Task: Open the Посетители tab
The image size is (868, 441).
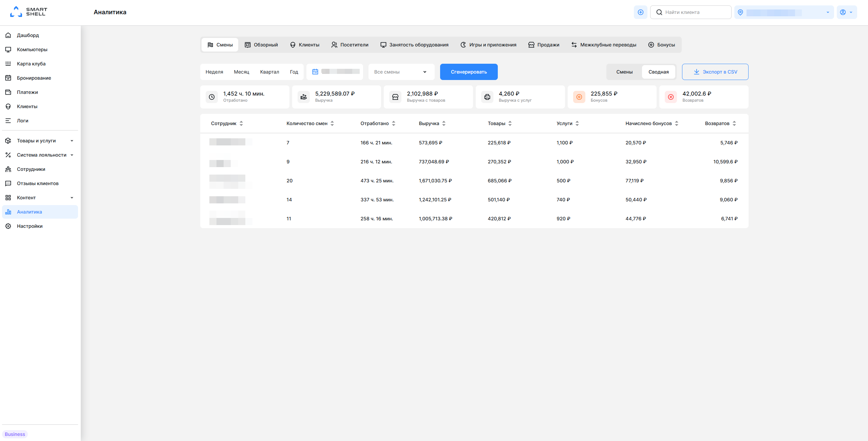Action: pos(350,45)
